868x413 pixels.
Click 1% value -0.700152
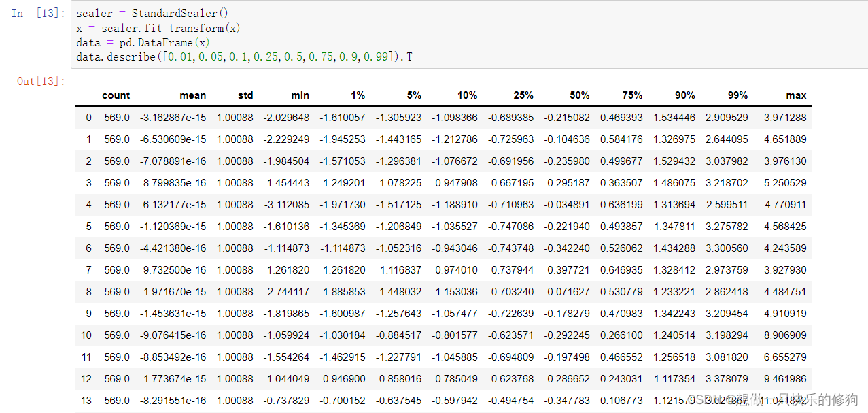tap(343, 400)
